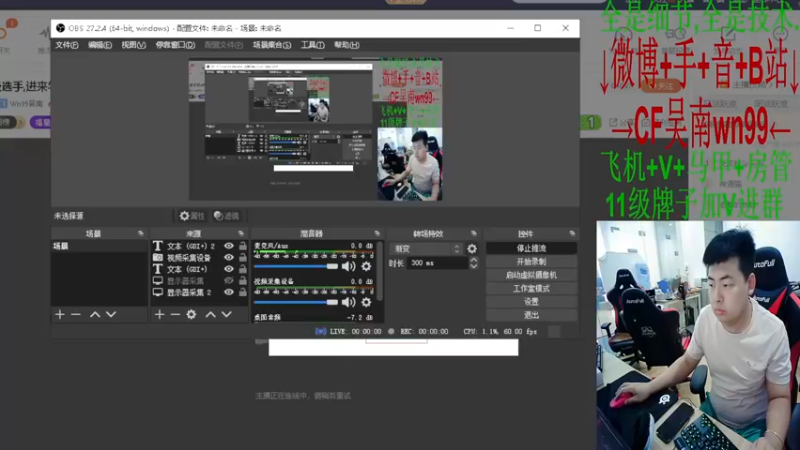Increase the 300 ms duration with the up arrow

pyautogui.click(x=473, y=260)
